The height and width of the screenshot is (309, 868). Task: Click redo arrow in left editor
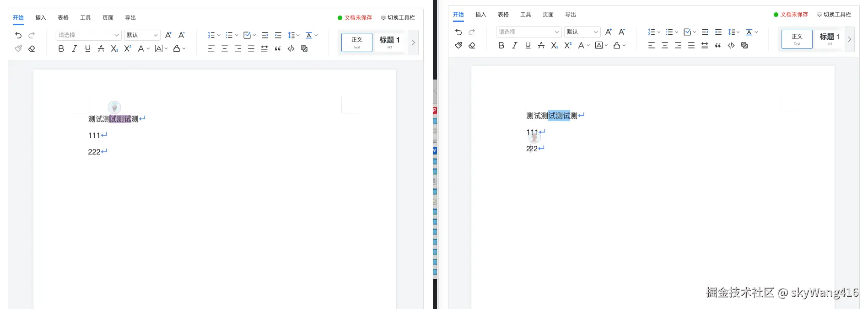pyautogui.click(x=32, y=35)
